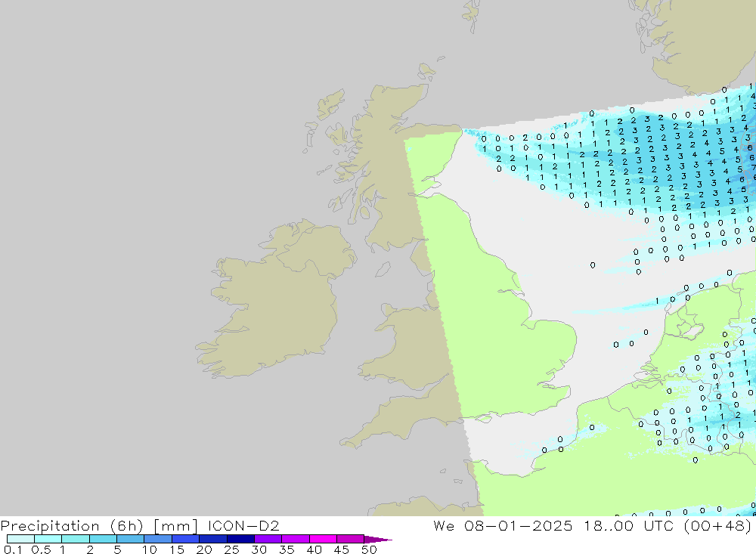Viewport: 756px width, 554px height.
Task: Click the "50" legend value
Action: coord(369,549)
